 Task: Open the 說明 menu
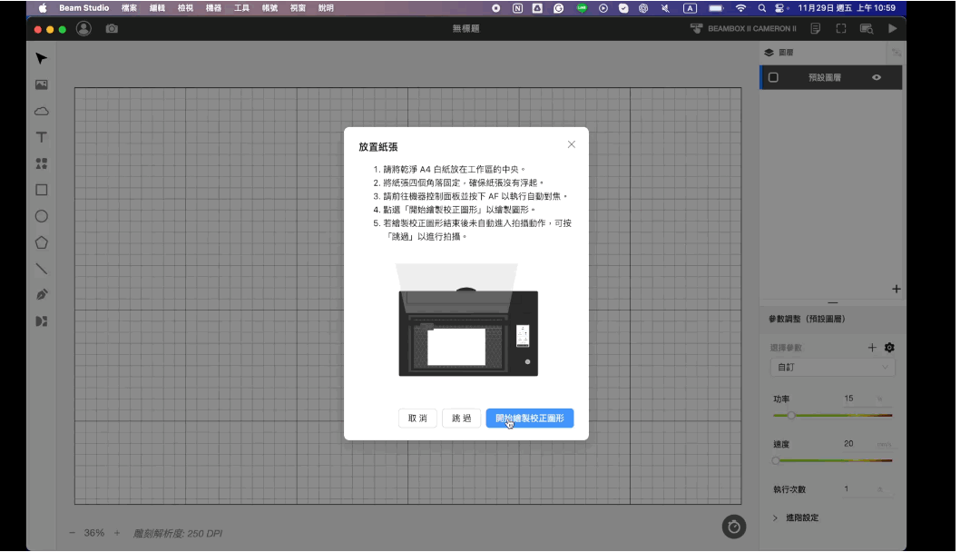pyautogui.click(x=326, y=8)
